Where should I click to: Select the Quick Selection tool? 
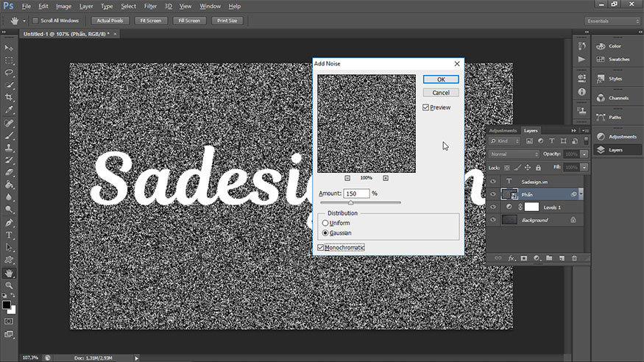[x=9, y=85]
